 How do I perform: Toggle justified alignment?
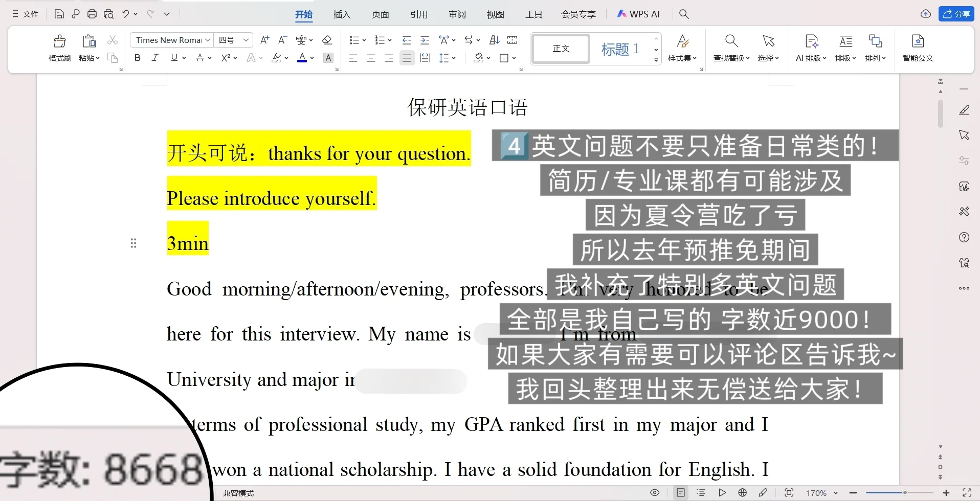click(x=407, y=58)
